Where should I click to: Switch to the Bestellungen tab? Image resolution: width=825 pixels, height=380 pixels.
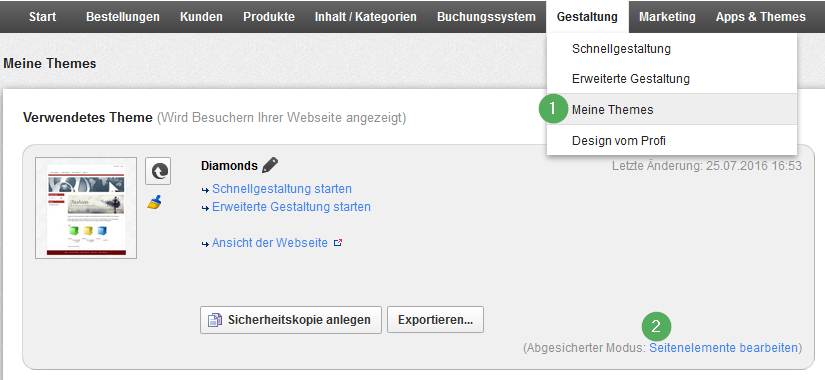123,17
